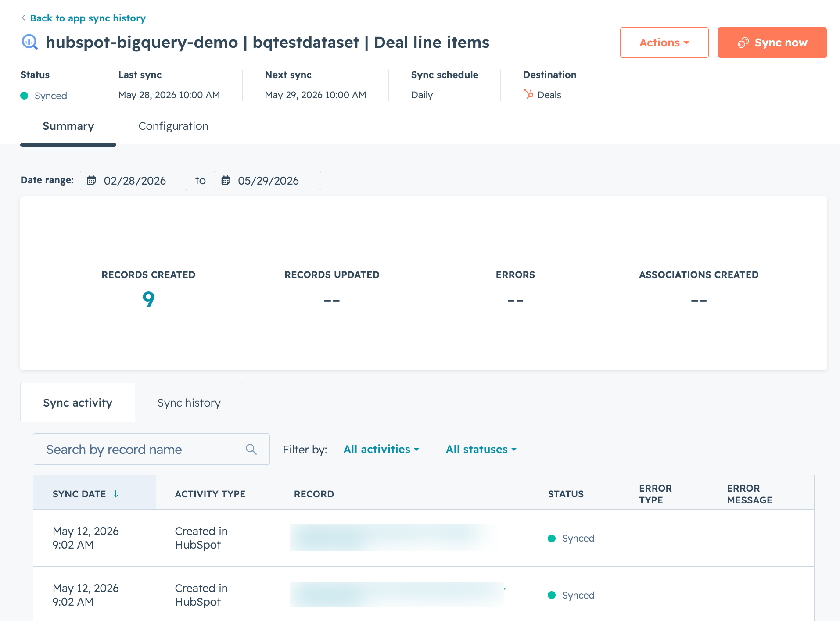Click the back chevron arrow icon
840x621 pixels.
[x=23, y=18]
